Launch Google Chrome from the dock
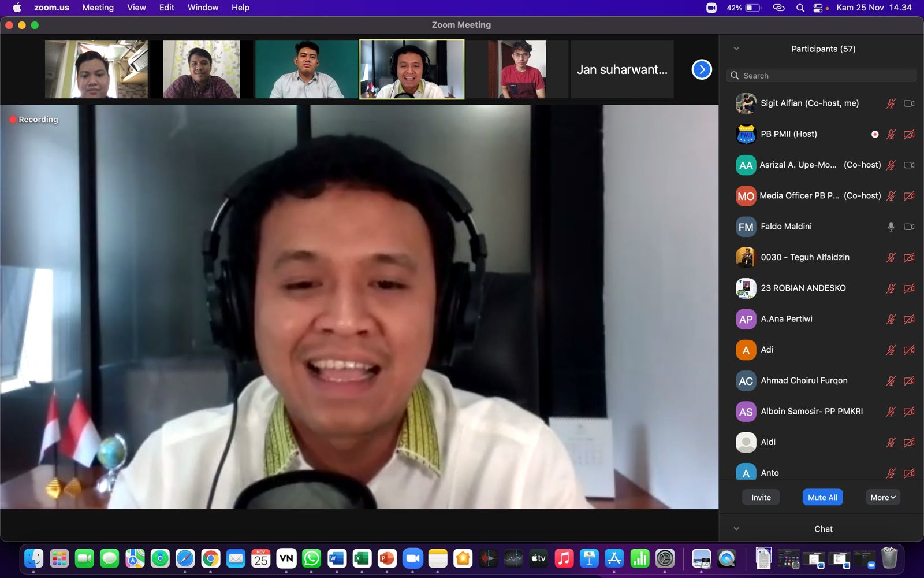This screenshot has height=578, width=924. click(211, 558)
